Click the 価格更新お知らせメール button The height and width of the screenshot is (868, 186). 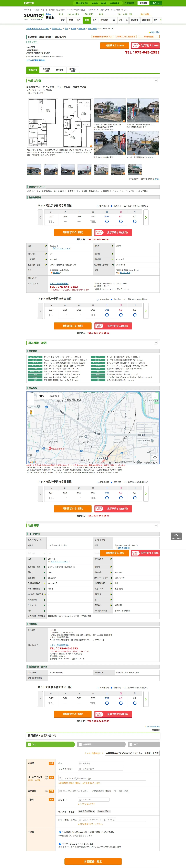tap(102, 37)
